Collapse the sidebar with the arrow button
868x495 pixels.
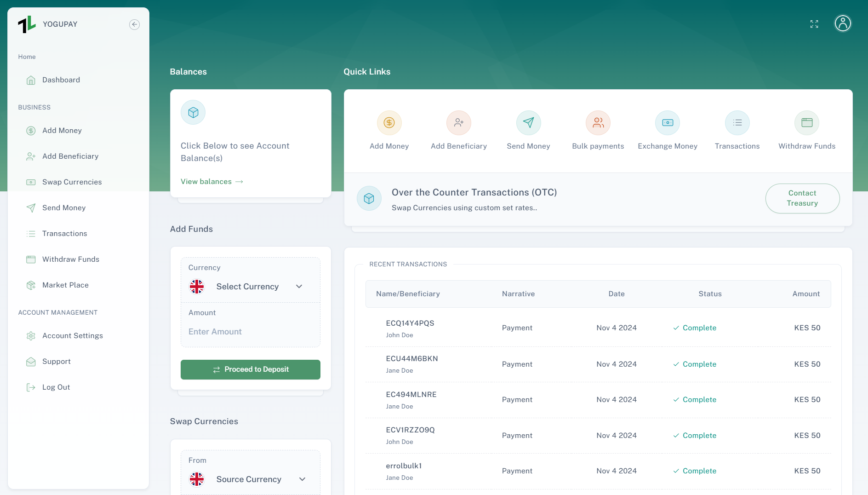(134, 24)
